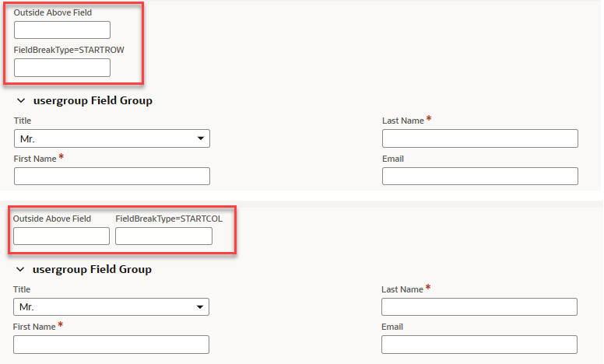Click "Last Name" label in upper STARTROW panel
This screenshot has width=604, height=364.
coord(403,121)
